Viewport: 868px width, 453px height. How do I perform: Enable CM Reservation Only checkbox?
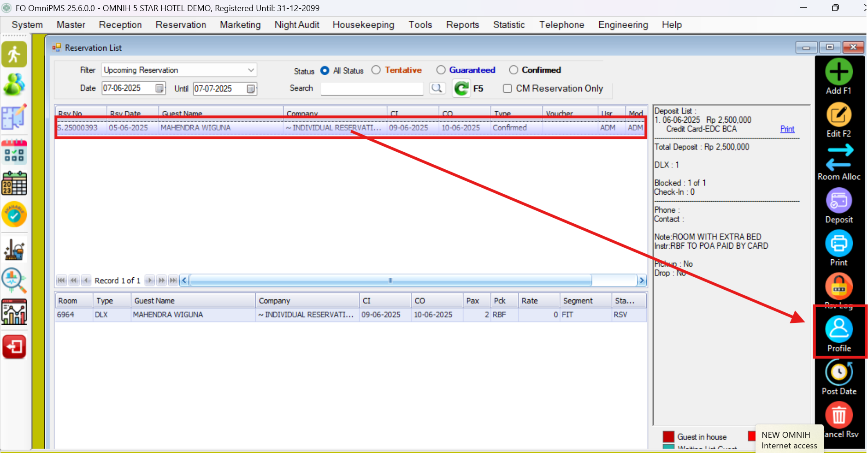coord(508,89)
